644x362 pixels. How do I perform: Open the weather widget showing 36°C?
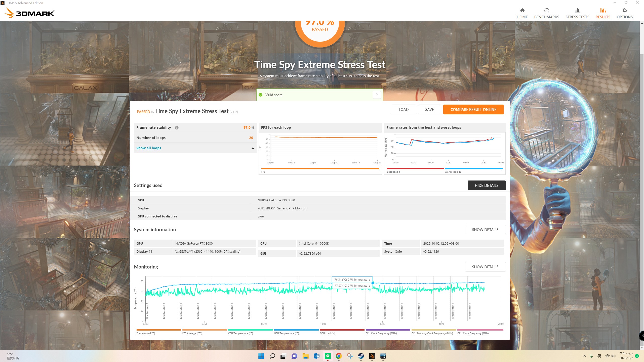(x=13, y=356)
